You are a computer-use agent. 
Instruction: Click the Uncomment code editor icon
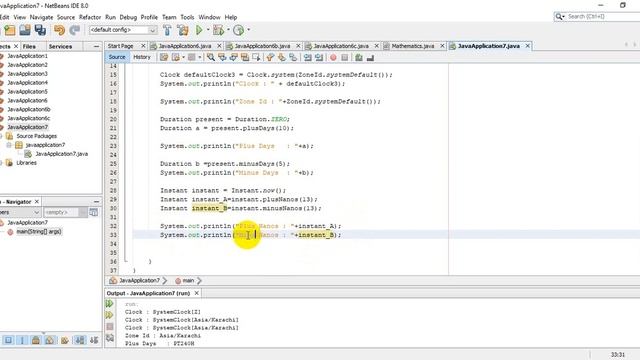[x=370, y=58]
